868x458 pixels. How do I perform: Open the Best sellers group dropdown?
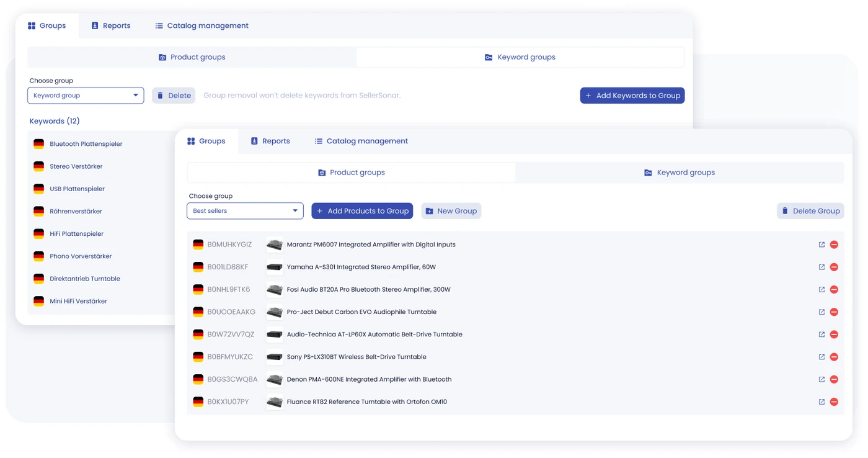coord(245,211)
